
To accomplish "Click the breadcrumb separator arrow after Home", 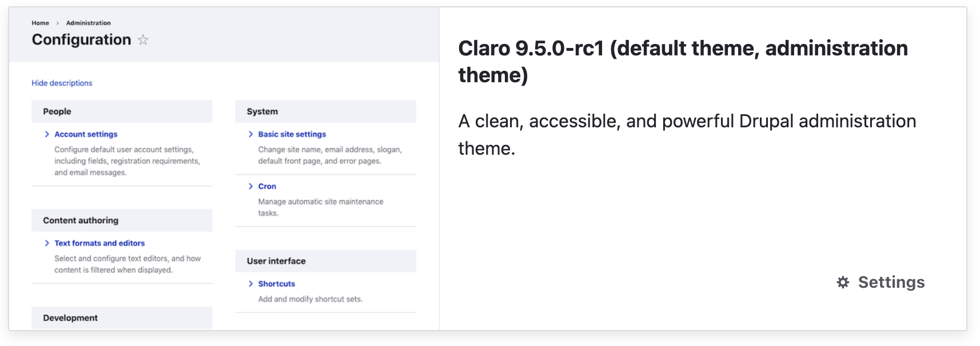I will coord(58,23).
